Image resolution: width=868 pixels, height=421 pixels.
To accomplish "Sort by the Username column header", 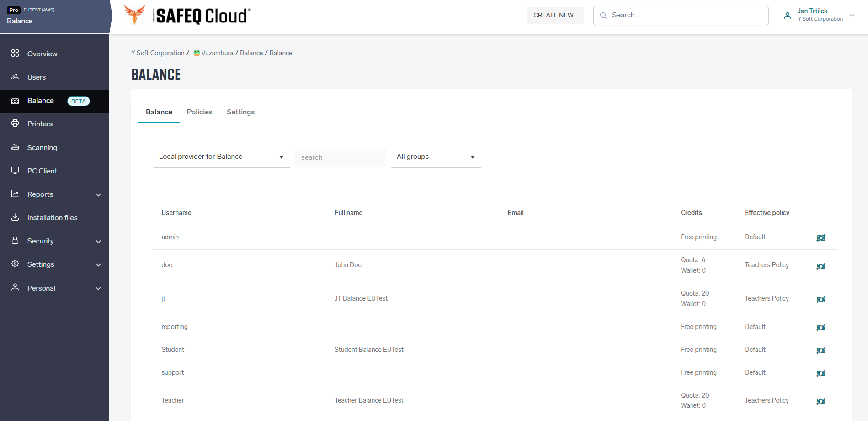I will click(x=176, y=213).
